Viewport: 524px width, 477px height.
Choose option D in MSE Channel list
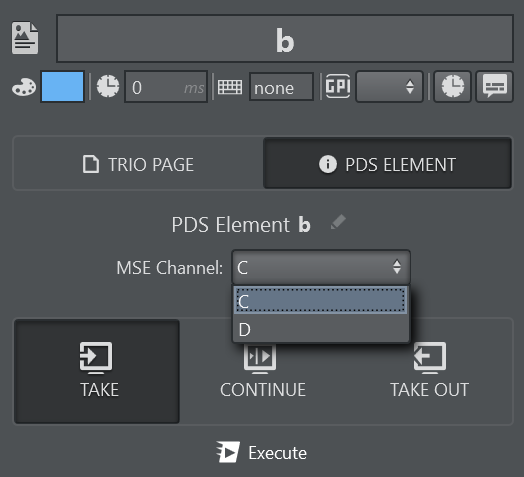point(320,329)
